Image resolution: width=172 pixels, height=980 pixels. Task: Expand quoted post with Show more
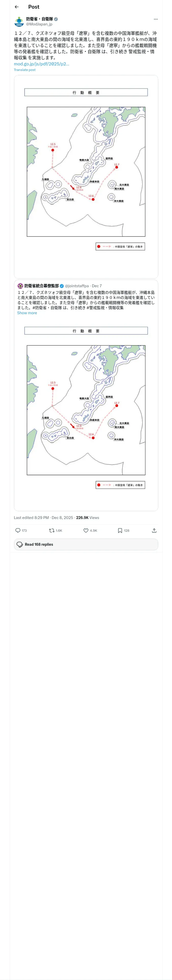27,313
